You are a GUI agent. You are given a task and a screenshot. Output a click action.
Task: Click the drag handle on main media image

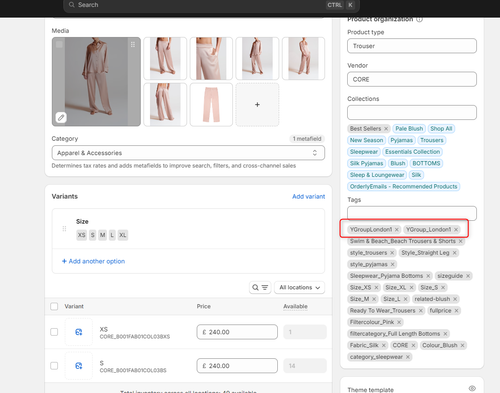(133, 44)
